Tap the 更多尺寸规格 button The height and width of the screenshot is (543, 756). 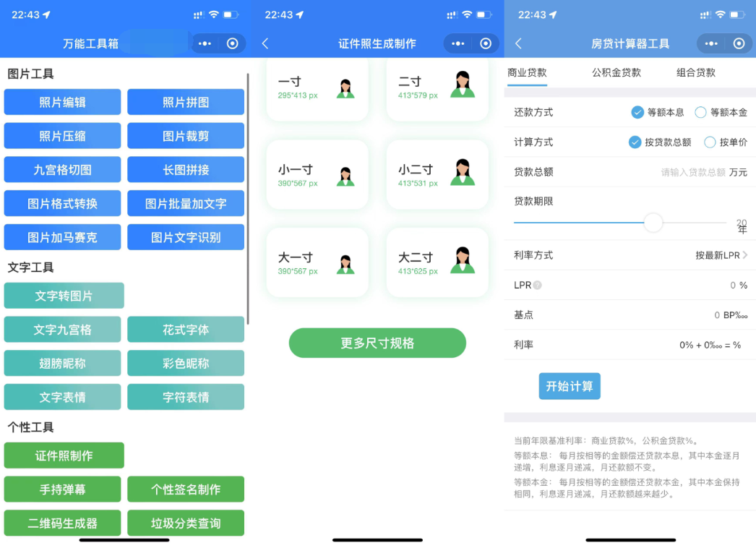[377, 343]
